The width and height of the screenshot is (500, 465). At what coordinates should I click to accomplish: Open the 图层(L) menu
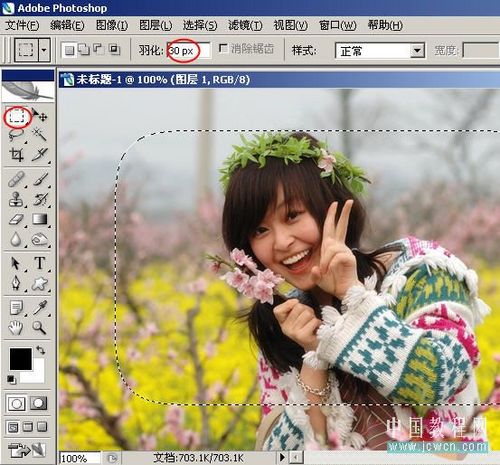pyautogui.click(x=156, y=25)
